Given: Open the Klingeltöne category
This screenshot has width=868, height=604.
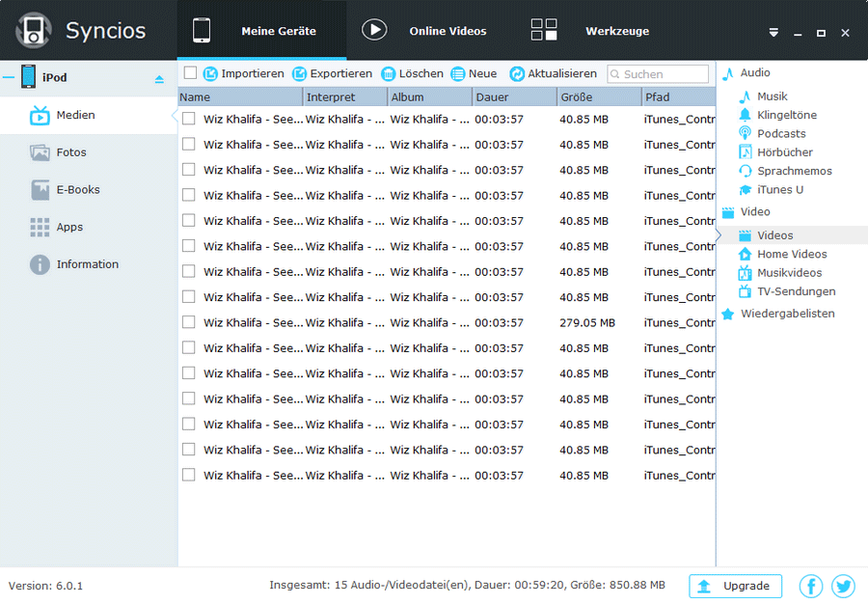Looking at the screenshot, I should [777, 115].
